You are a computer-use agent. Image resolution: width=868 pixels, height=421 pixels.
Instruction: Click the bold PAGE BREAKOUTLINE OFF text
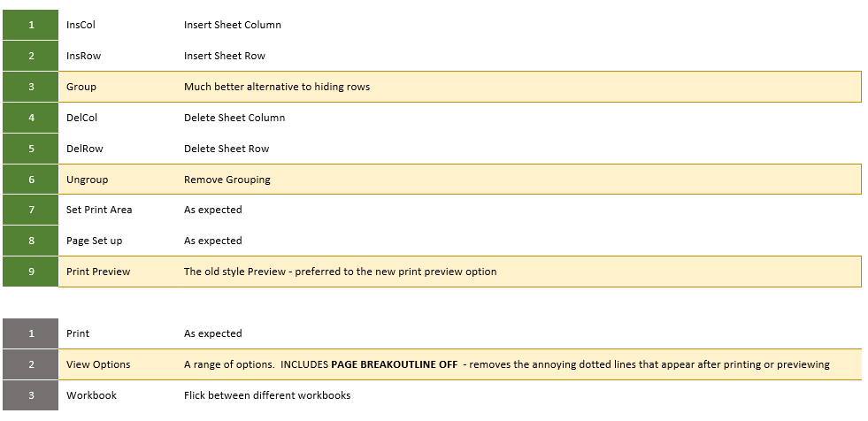pos(394,364)
